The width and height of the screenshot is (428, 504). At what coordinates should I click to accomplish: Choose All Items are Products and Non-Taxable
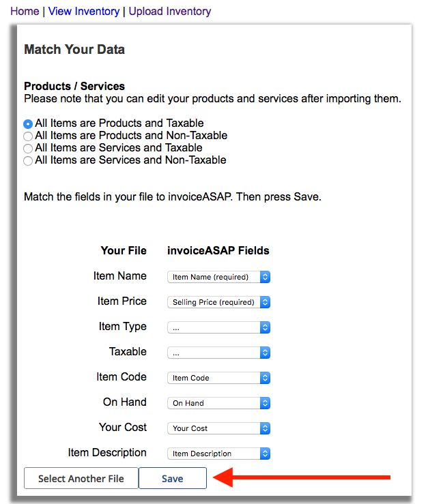pos(28,136)
